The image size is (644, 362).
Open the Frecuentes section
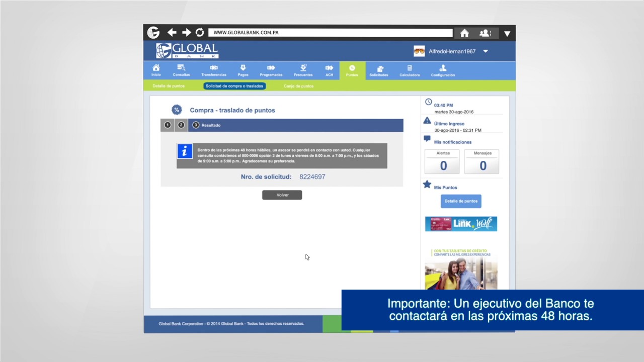(x=303, y=70)
